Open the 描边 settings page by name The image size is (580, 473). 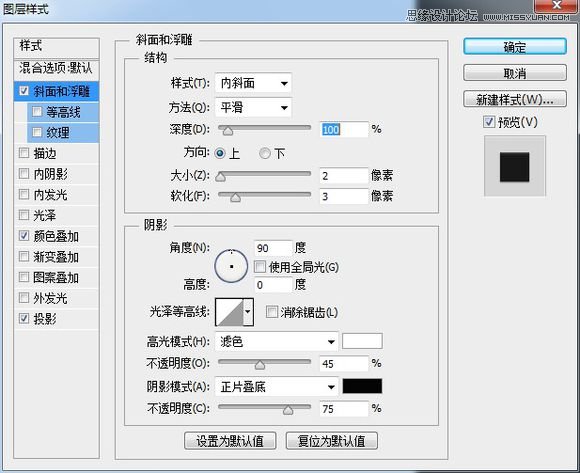coord(45,153)
